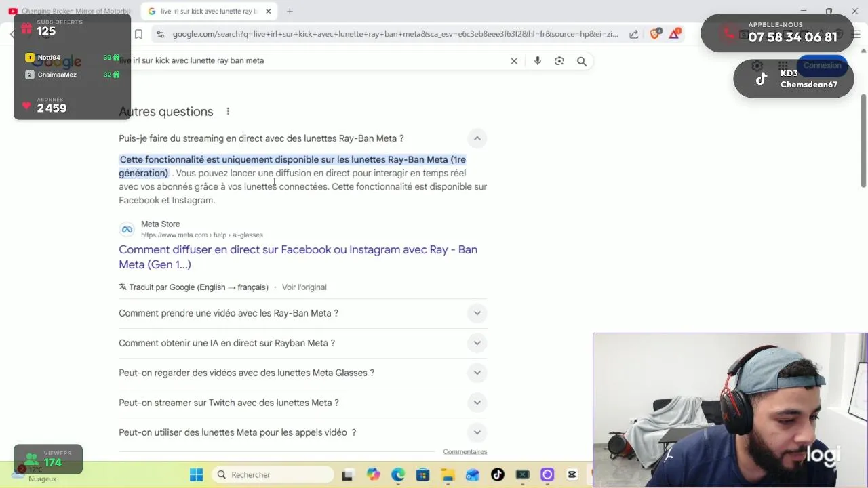
Task: Switch to the YouTube Changing Broken Mirror tab
Action: (x=69, y=11)
